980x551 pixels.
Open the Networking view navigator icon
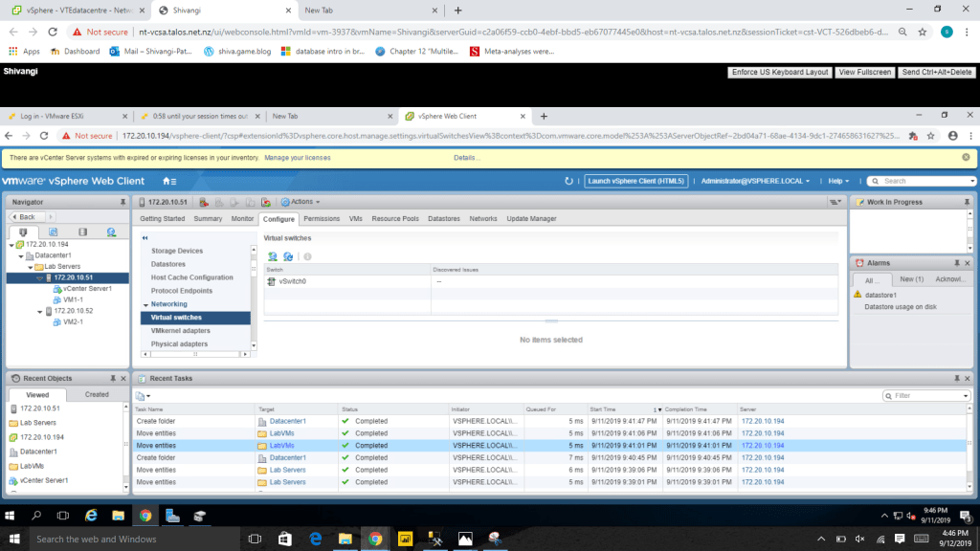pos(112,231)
